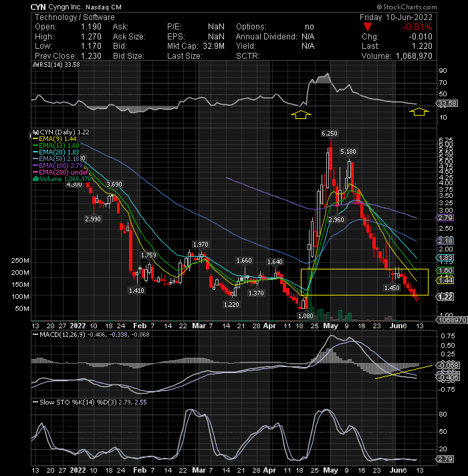The image size is (468, 476).
Task: Click the CYN ticker symbol in header
Action: pyautogui.click(x=38, y=7)
